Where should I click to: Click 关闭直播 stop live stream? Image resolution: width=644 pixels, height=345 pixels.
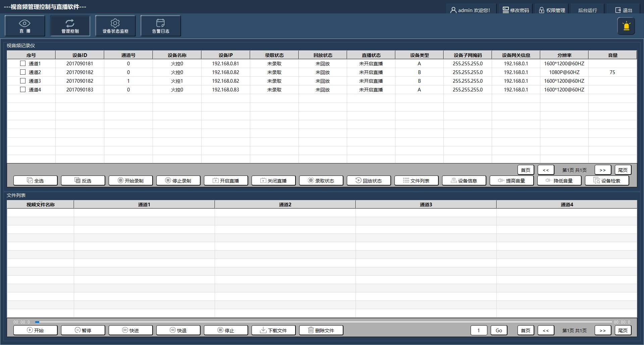[x=274, y=181]
